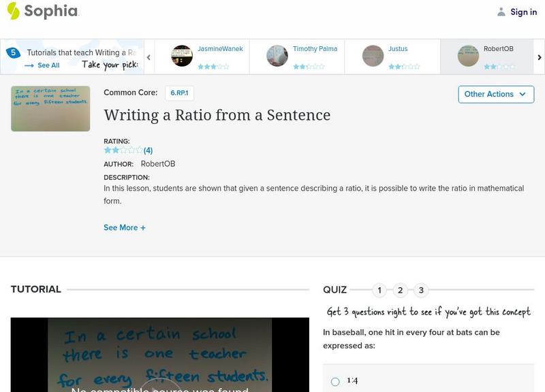Click the tutorial video player

point(160,355)
